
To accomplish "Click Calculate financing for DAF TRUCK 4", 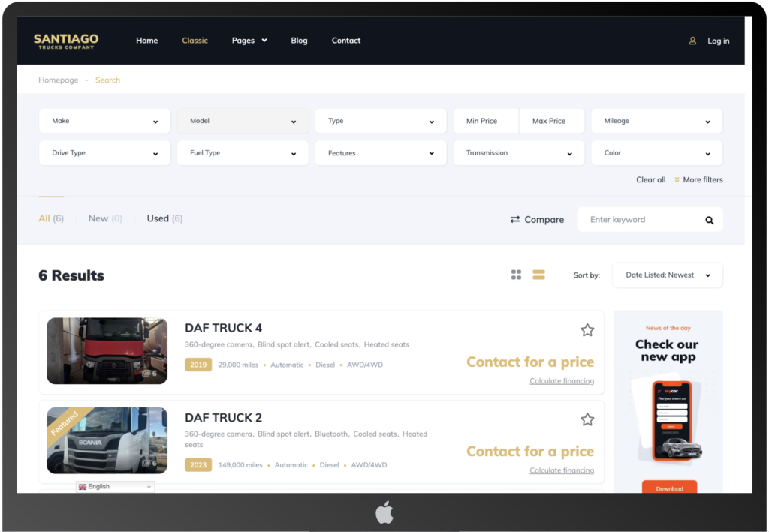I will pyautogui.click(x=561, y=381).
